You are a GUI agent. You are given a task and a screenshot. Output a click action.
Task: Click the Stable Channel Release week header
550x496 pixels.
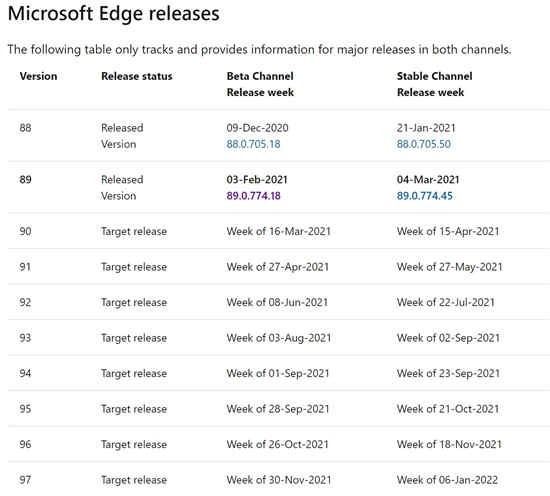[435, 84]
